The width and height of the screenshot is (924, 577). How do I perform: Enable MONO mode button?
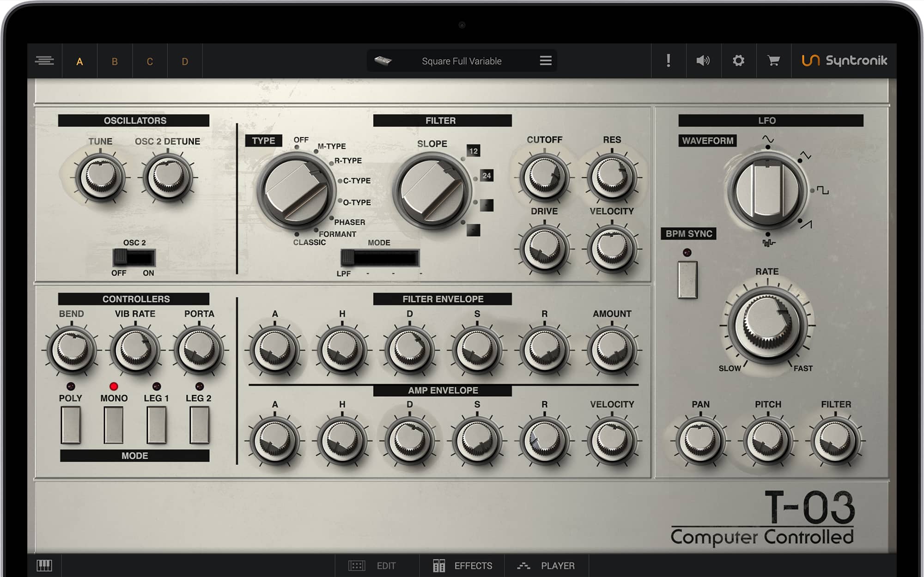(x=114, y=425)
